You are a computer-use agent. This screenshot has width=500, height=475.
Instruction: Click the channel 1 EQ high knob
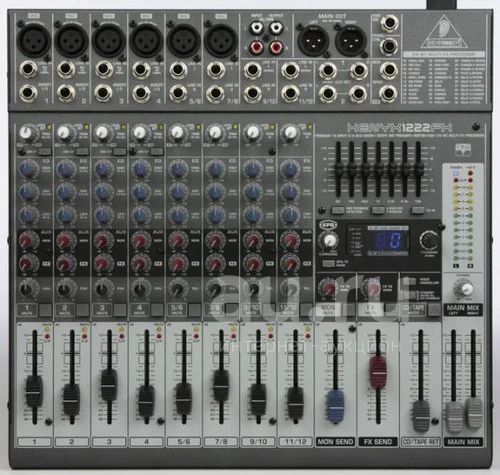point(28,169)
